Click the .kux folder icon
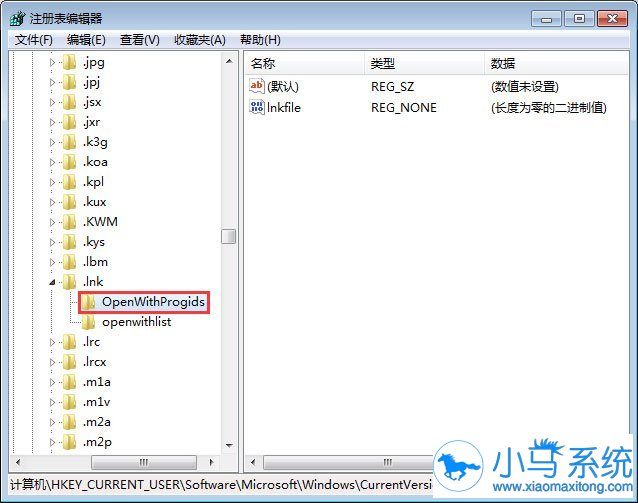 [70, 202]
